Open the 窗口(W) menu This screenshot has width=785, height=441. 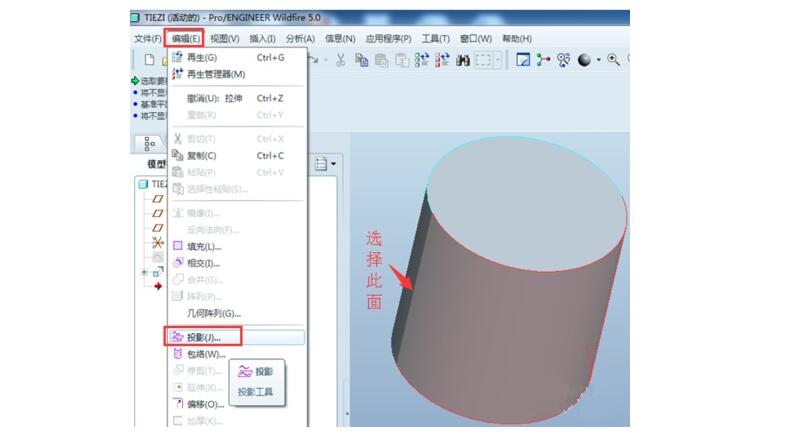point(476,39)
